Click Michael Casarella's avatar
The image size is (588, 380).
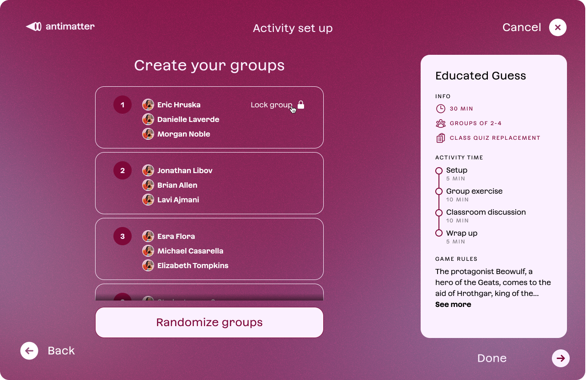148,251
